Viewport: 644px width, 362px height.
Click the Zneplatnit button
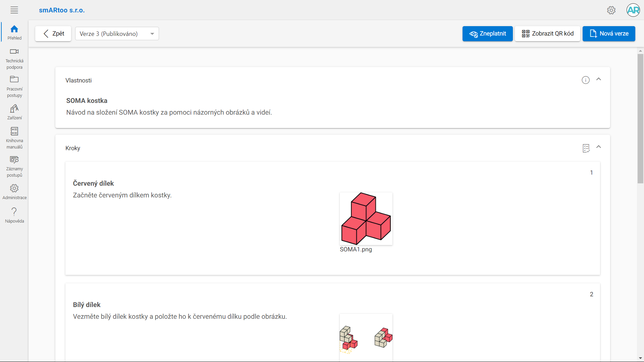point(487,34)
